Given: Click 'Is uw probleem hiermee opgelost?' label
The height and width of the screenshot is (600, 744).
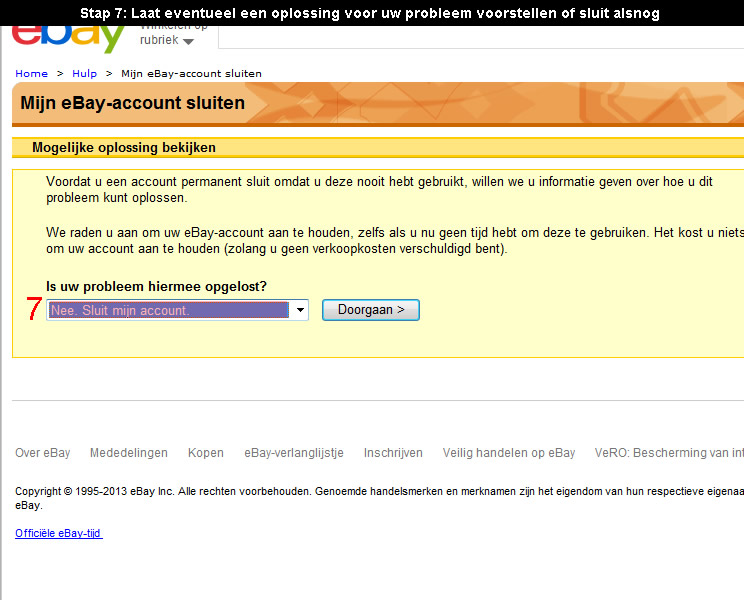Looking at the screenshot, I should [x=157, y=286].
